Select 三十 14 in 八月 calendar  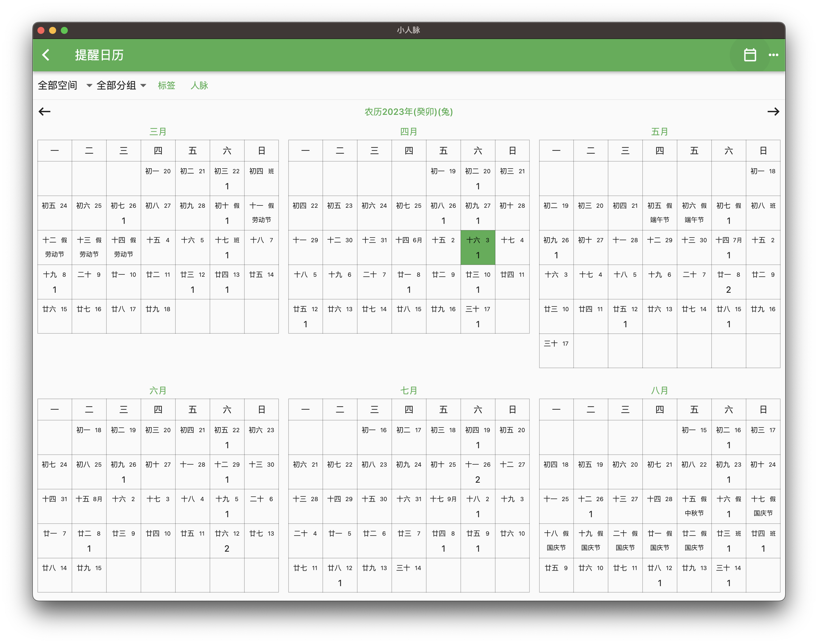(x=729, y=575)
